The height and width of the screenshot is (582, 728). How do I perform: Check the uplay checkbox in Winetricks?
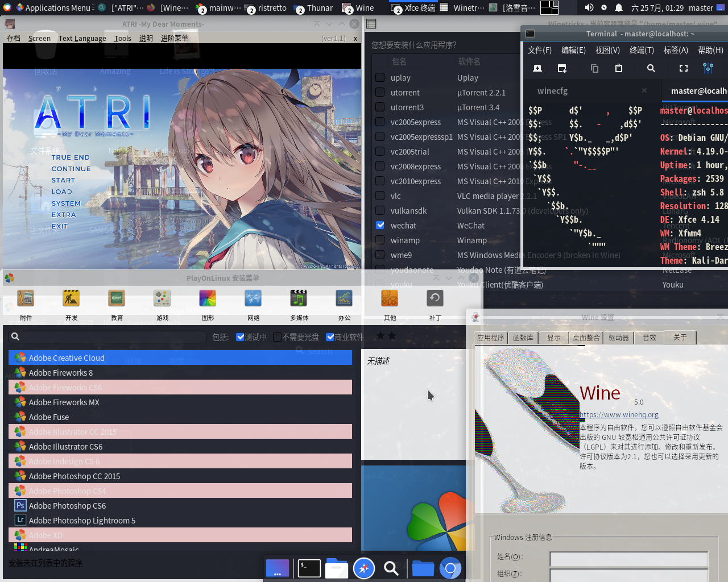[380, 77]
